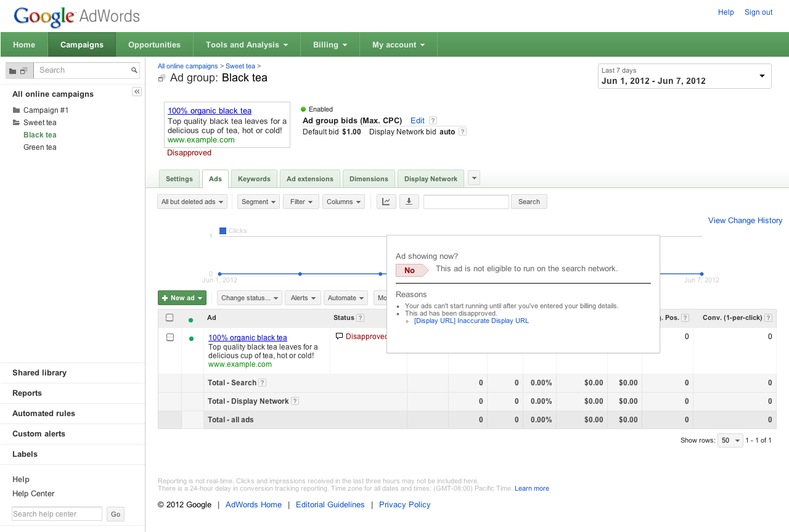Open the Filter dropdown

(x=301, y=202)
